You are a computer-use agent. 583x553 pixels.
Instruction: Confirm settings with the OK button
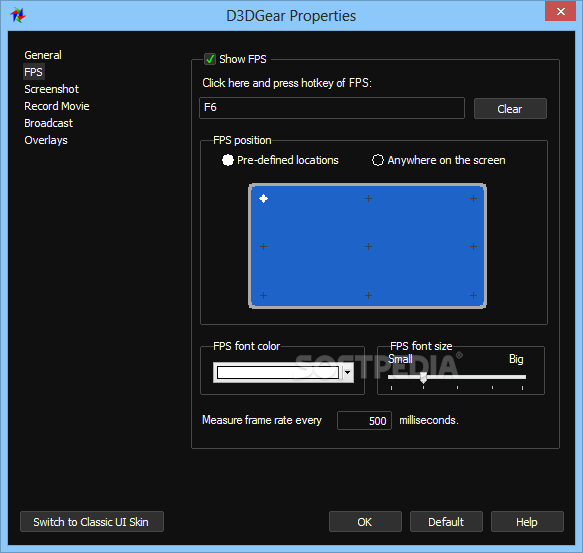(365, 522)
